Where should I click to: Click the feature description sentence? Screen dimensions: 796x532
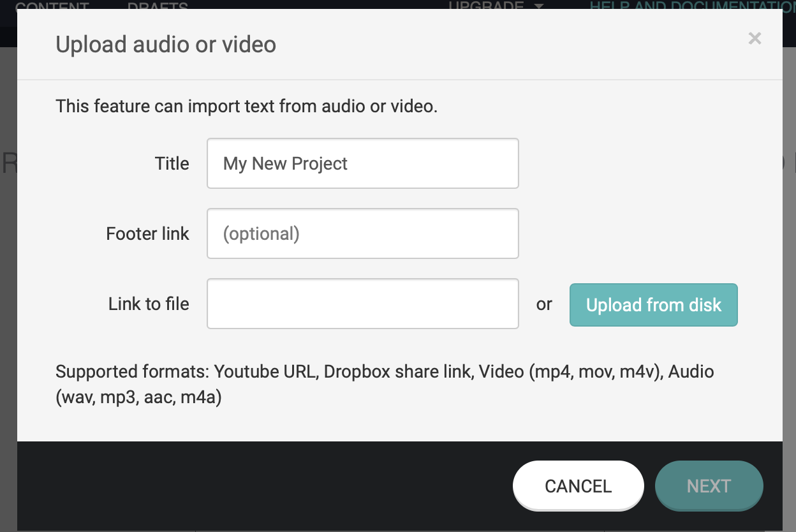pyautogui.click(x=246, y=106)
